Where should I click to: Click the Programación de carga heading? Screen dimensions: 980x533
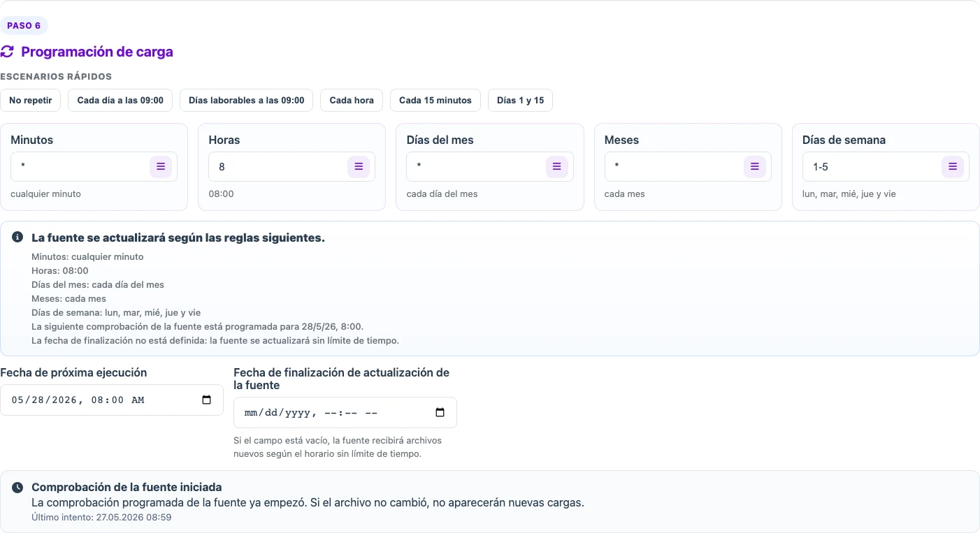click(97, 52)
